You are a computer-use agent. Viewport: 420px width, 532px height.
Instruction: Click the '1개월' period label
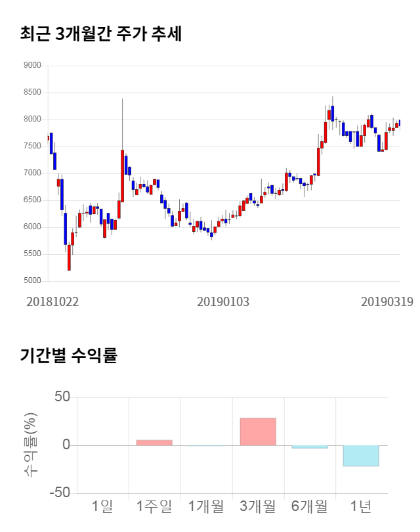click(206, 506)
